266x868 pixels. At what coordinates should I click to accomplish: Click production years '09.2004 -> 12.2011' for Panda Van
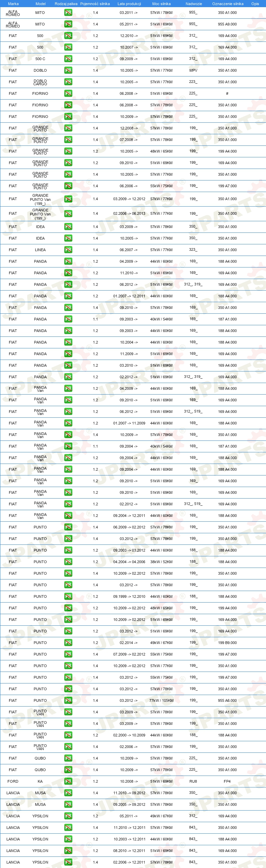tap(129, 516)
